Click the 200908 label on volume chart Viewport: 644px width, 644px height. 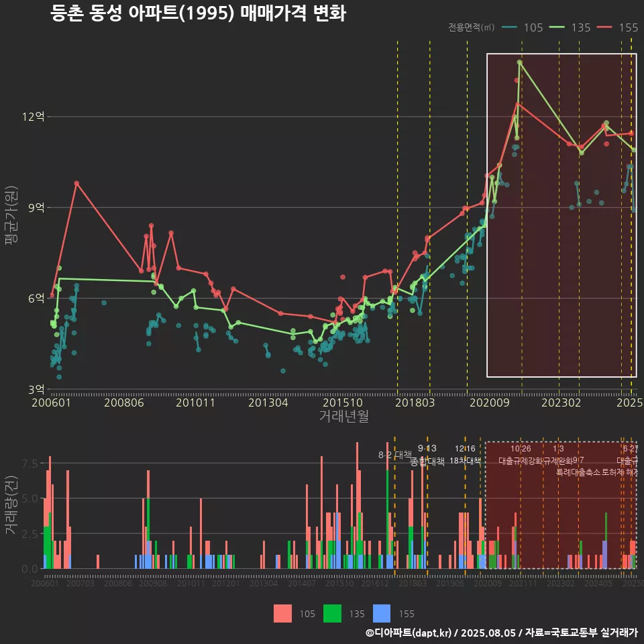[x=153, y=583]
